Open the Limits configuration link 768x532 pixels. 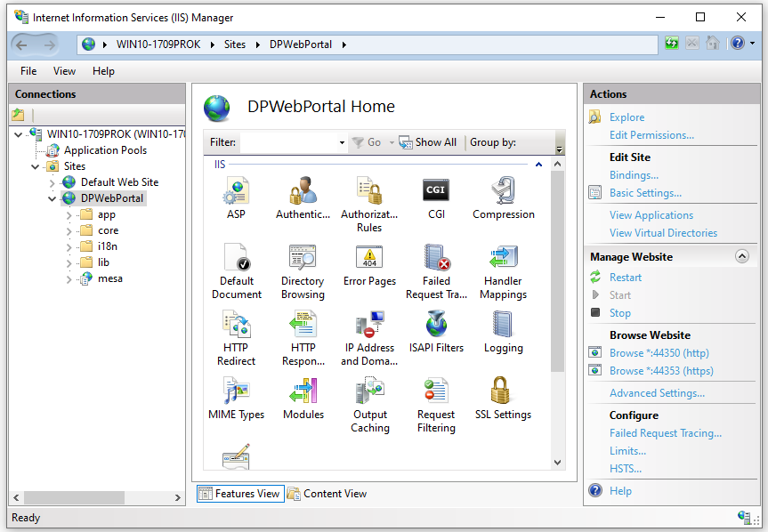(x=627, y=451)
